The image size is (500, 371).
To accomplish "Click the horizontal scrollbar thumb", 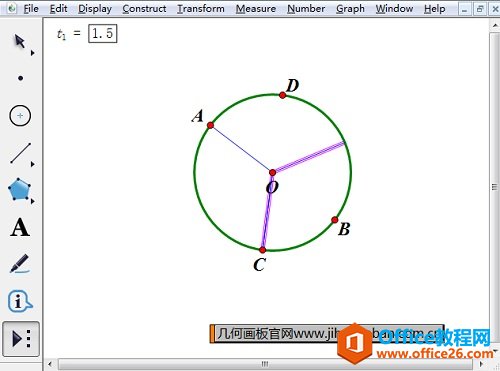I will [265, 364].
